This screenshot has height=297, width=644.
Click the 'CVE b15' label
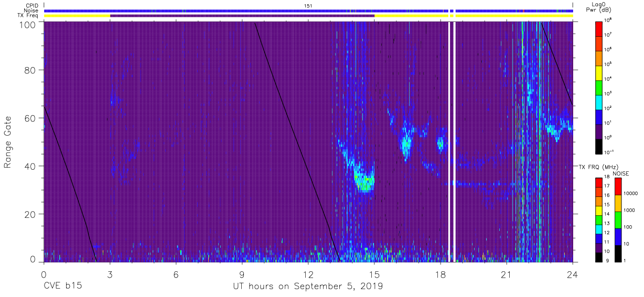62,286
